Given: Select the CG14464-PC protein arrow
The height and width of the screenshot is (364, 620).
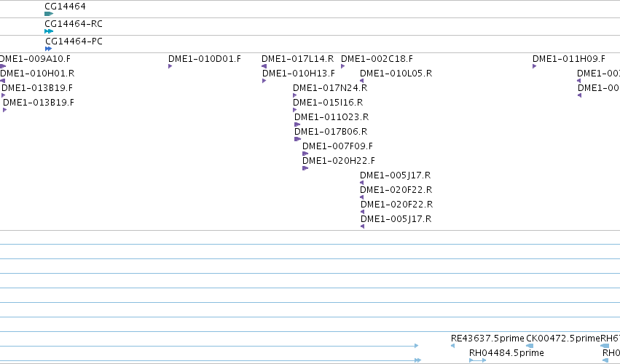Looking at the screenshot, I should pyautogui.click(x=48, y=49).
